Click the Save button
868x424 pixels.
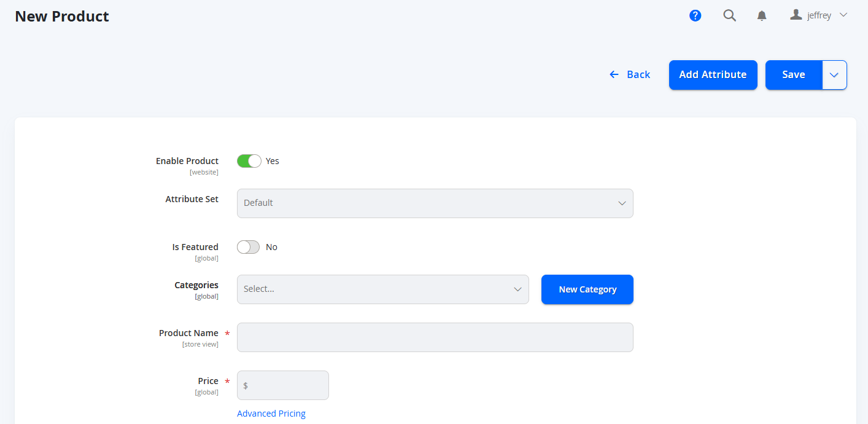tap(794, 75)
